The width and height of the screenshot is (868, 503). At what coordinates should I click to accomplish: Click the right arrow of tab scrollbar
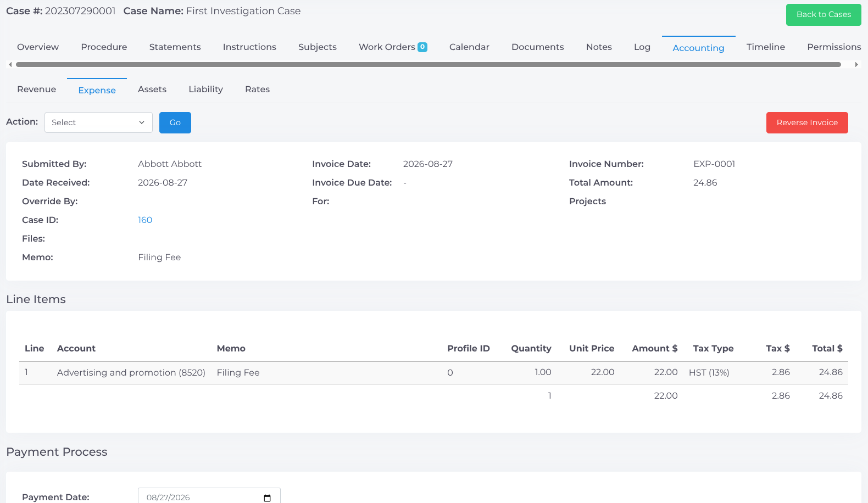point(856,64)
